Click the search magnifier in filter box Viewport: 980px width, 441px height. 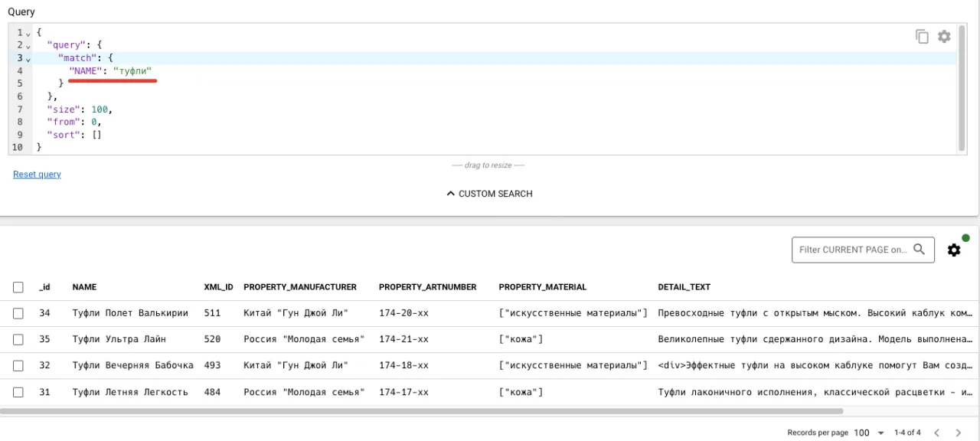tap(920, 250)
